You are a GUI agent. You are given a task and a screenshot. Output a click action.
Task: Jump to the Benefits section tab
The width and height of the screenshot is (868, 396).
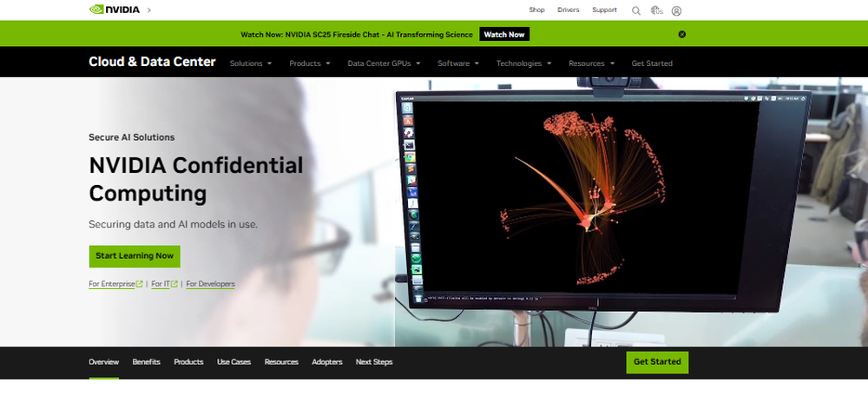(146, 362)
